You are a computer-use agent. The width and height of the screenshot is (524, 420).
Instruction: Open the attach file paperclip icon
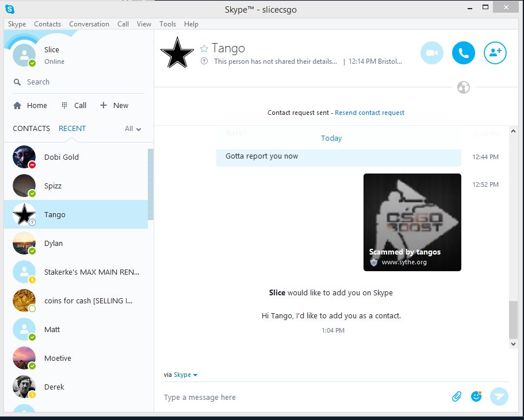pyautogui.click(x=457, y=396)
